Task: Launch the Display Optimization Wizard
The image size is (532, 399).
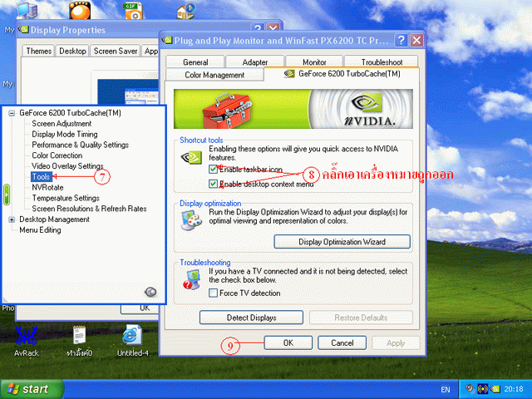Action: [342, 242]
